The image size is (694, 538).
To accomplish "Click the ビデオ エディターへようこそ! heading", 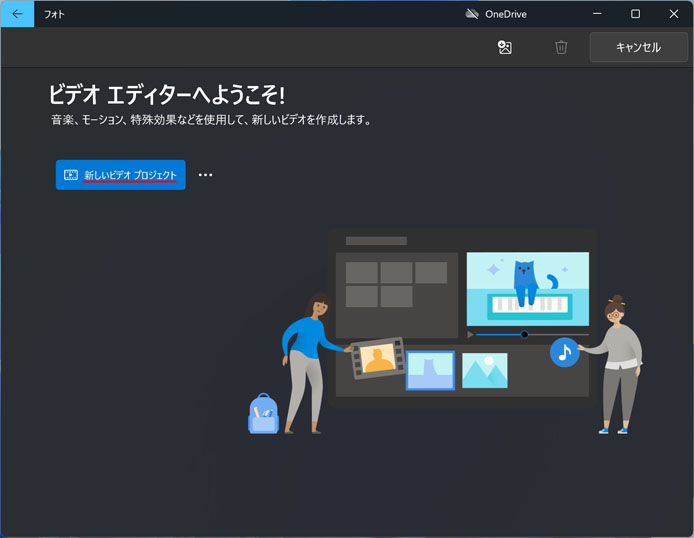I will [166, 94].
